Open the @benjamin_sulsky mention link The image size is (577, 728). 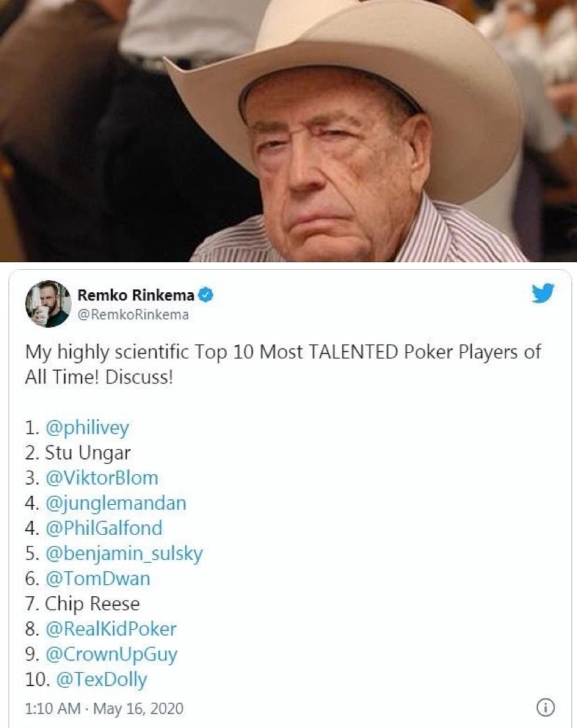point(124,554)
